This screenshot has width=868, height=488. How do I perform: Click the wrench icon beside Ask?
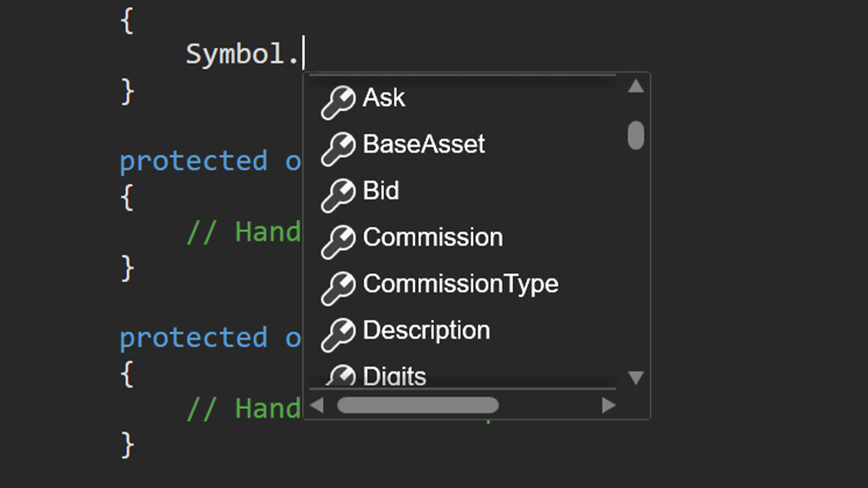[x=338, y=102]
